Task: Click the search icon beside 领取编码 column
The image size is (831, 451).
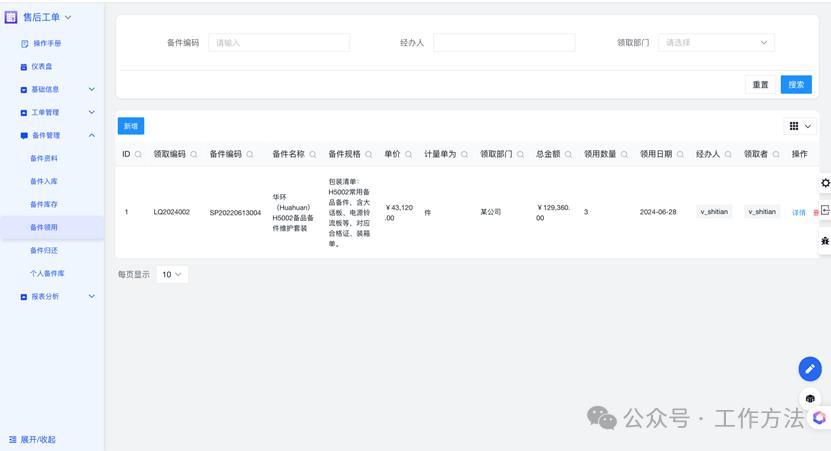Action: click(194, 155)
